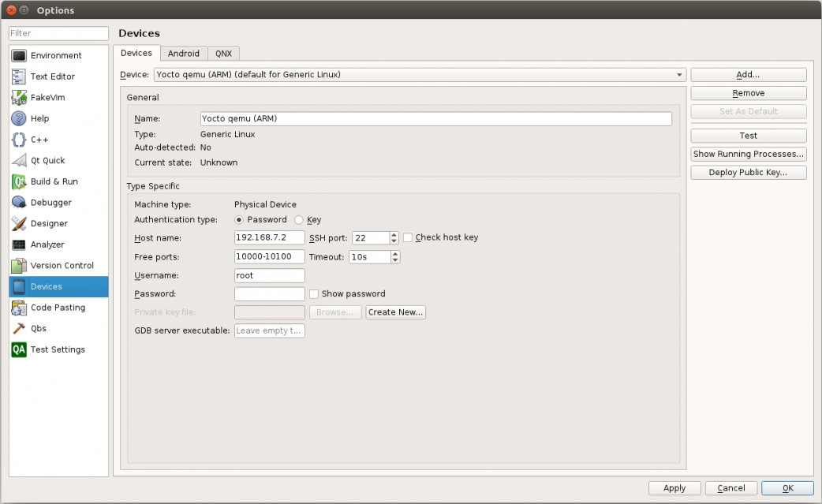This screenshot has height=504, width=822.
Task: Click the Deploy Public Key button
Action: click(748, 173)
